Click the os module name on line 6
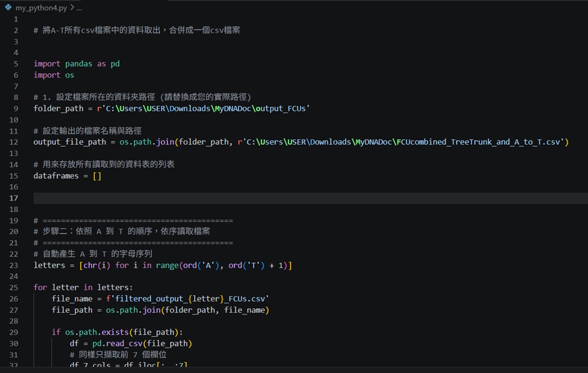 click(70, 75)
